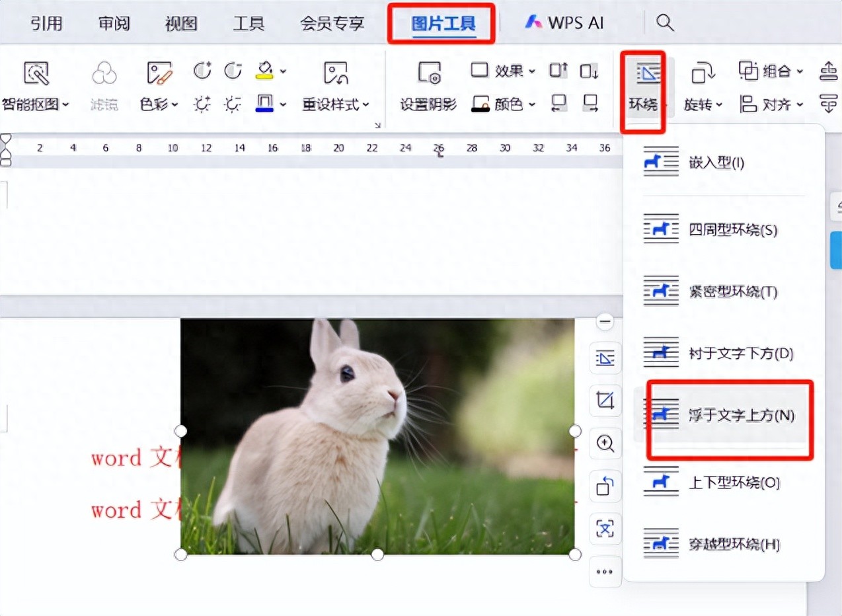
Task: Click the floating layout options icon beside the image
Action: (x=605, y=358)
